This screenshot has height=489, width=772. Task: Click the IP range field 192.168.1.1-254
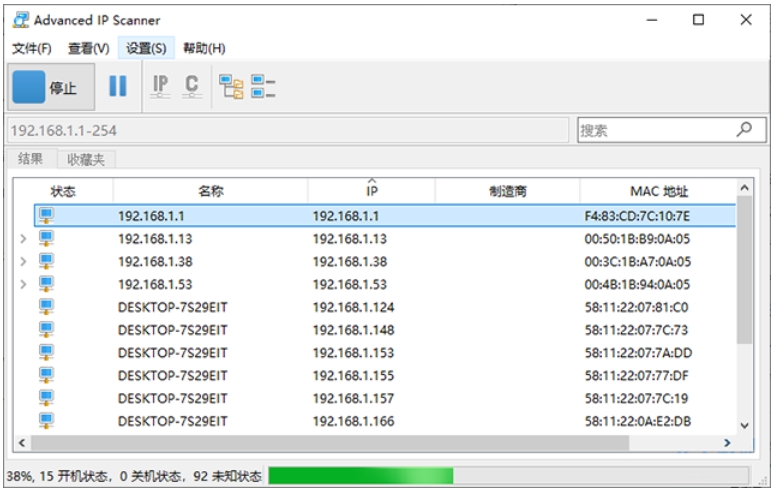[288, 130]
